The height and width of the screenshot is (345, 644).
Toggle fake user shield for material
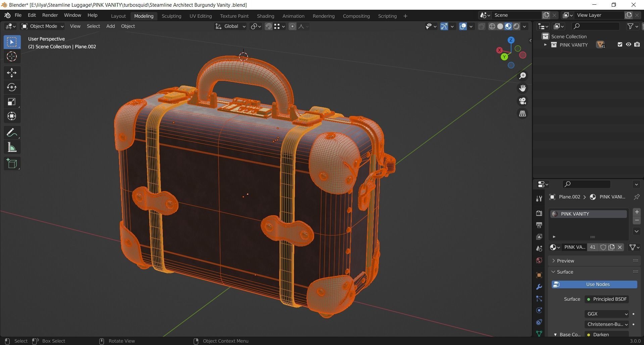(603, 247)
